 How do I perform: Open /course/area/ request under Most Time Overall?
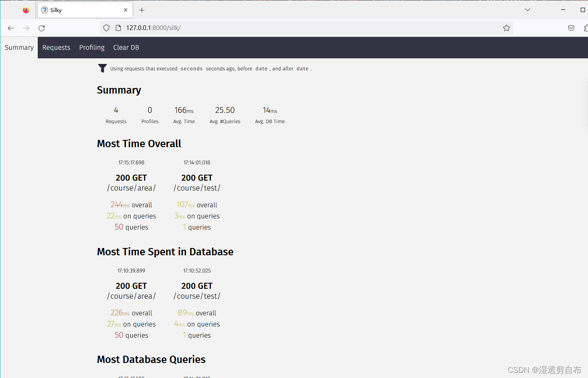pos(131,188)
